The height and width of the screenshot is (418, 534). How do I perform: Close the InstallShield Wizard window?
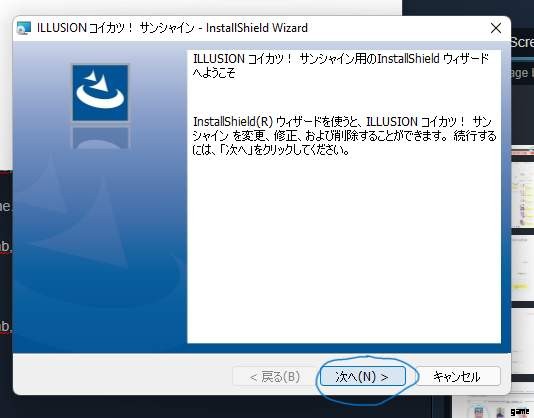coord(496,28)
